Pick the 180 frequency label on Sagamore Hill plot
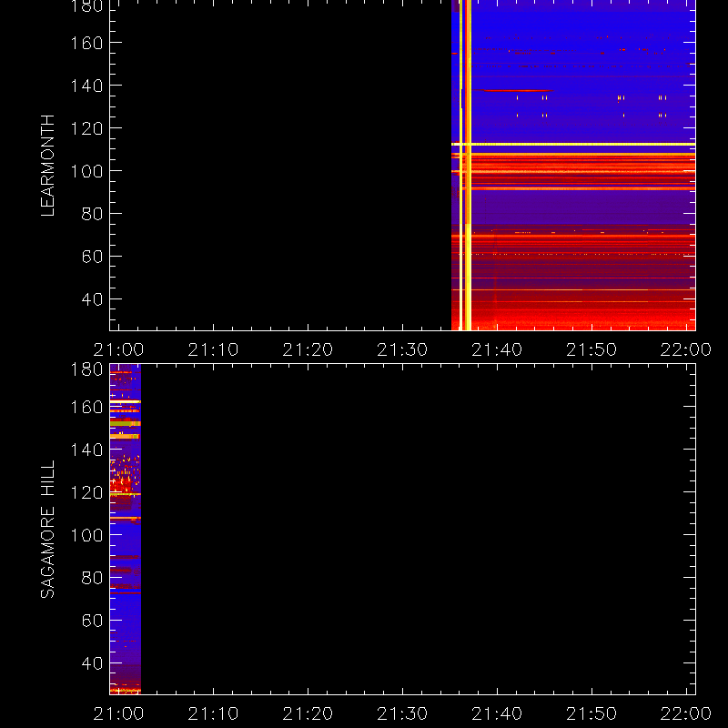Viewport: 728px width, 728px height. [x=86, y=369]
